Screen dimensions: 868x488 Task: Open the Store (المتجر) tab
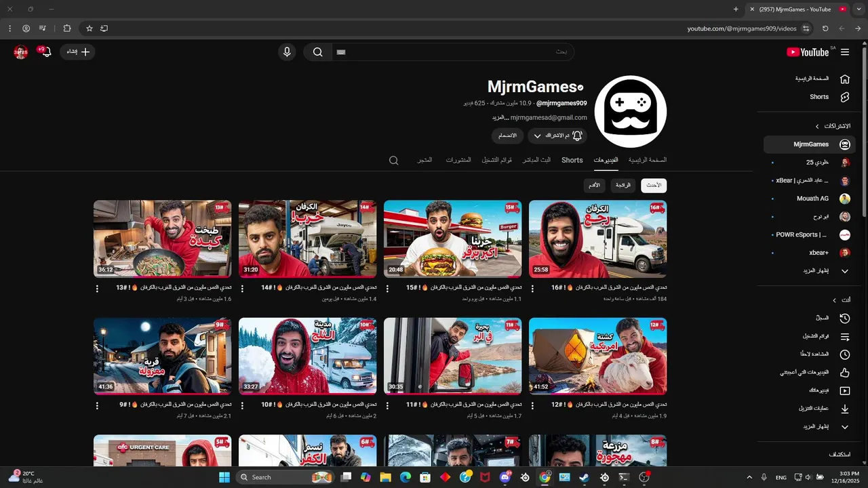pos(425,160)
